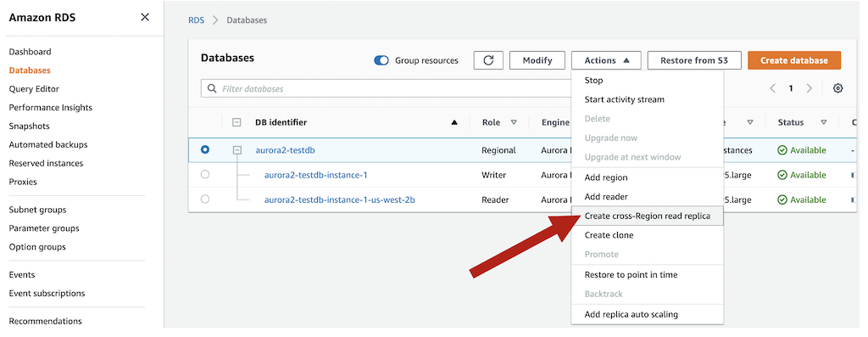Click the search magnifier icon in filter

(211, 88)
